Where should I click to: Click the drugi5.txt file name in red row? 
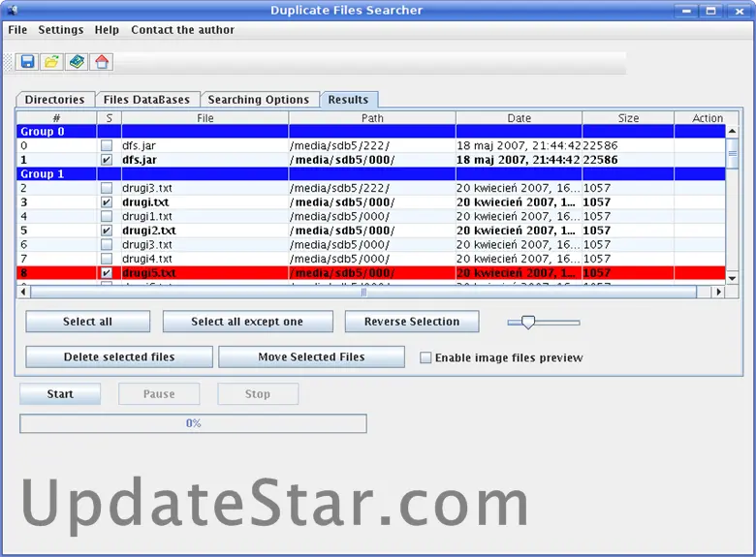tap(149, 273)
